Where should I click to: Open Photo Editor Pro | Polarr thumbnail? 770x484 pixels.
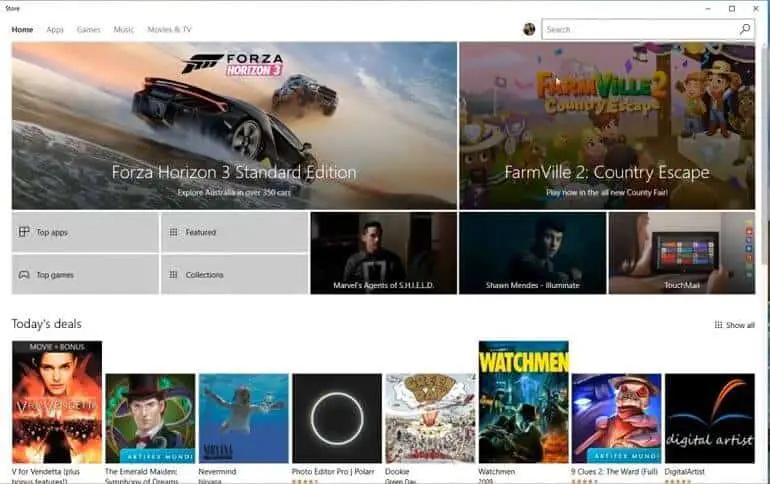(x=337, y=418)
